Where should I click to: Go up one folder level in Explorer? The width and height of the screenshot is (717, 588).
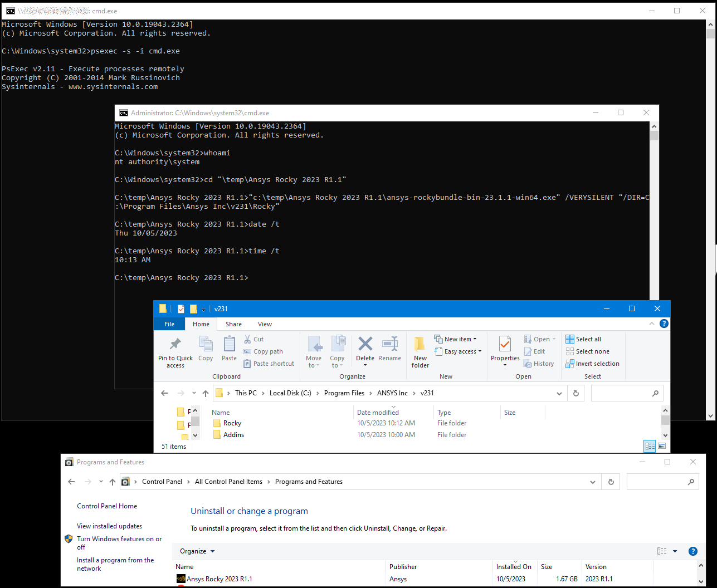206,393
